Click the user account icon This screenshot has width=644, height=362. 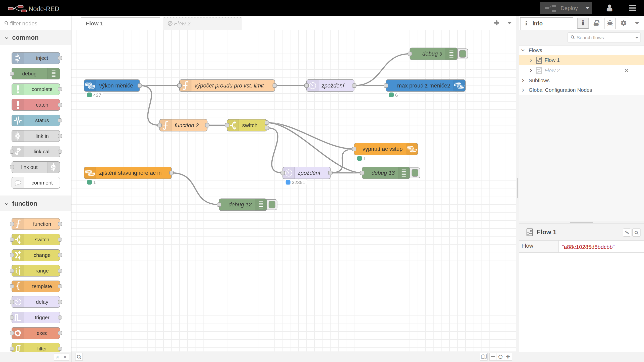[609, 8]
